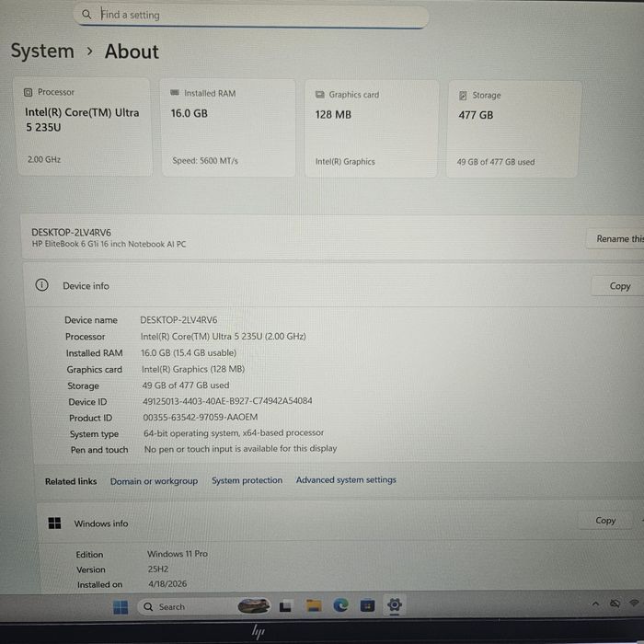
Task: Select the Device ID value 49125013-4403-40AE-B927-C74942A54084
Action: click(x=227, y=401)
